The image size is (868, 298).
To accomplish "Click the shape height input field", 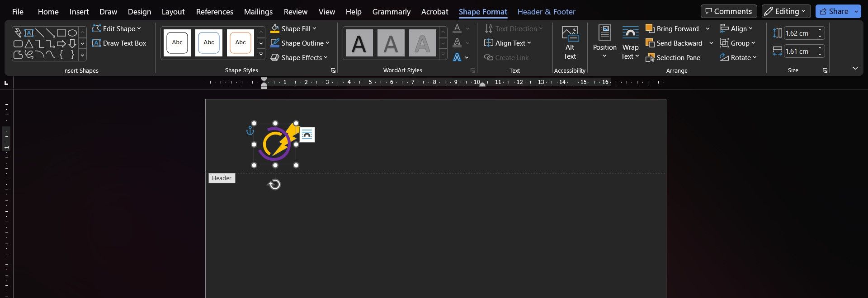I will click(x=800, y=33).
